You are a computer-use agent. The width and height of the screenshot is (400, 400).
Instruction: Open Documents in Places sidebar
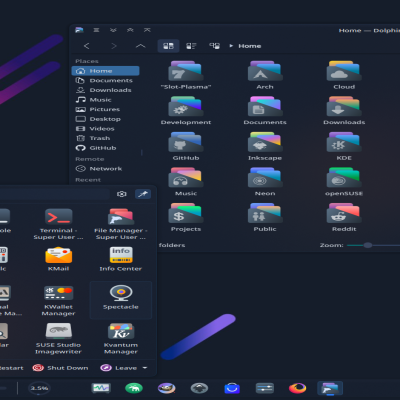point(106,80)
